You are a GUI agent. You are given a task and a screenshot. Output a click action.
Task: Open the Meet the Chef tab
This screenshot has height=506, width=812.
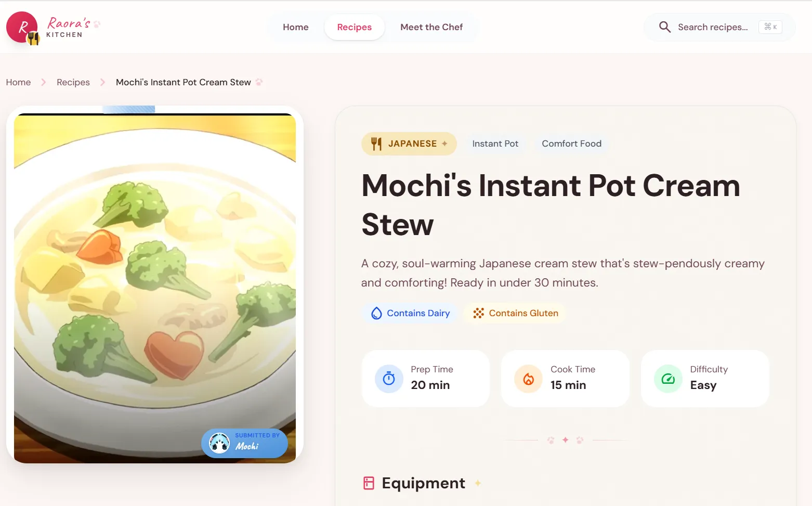click(x=431, y=27)
